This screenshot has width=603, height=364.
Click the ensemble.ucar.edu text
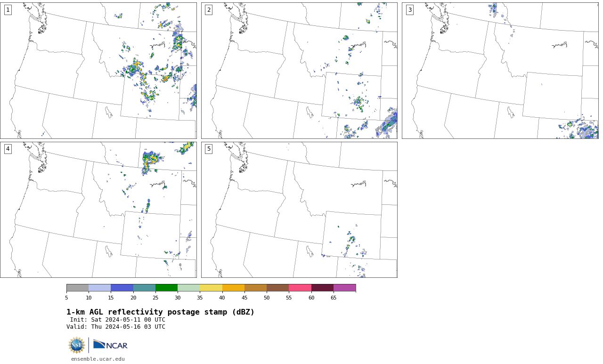point(98,359)
